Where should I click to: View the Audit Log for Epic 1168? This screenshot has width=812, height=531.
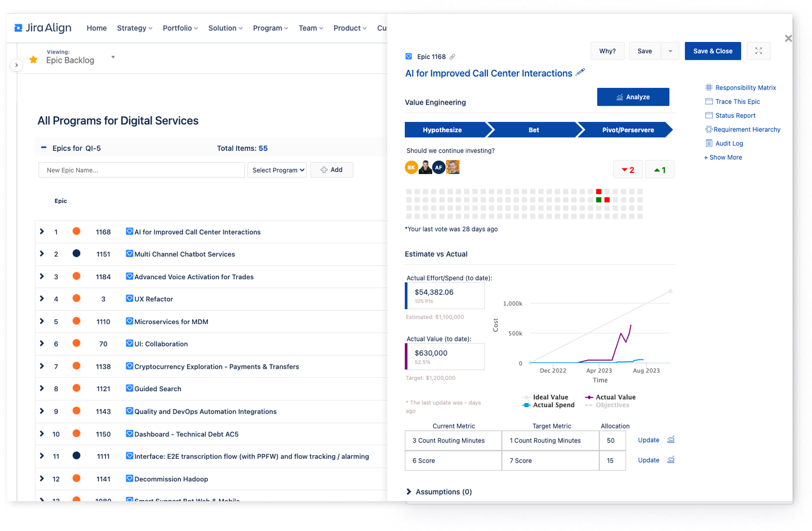click(729, 143)
